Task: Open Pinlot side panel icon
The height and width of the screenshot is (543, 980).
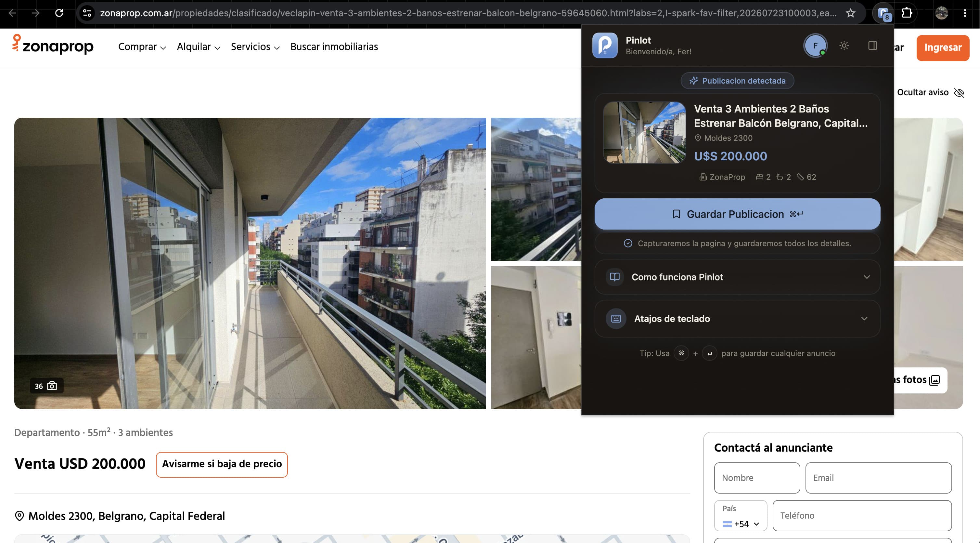Action: pyautogui.click(x=873, y=46)
